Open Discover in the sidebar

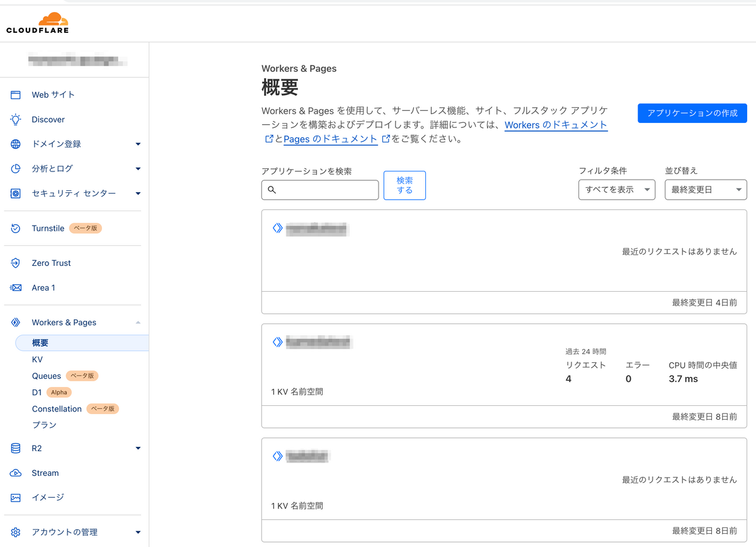49,119
